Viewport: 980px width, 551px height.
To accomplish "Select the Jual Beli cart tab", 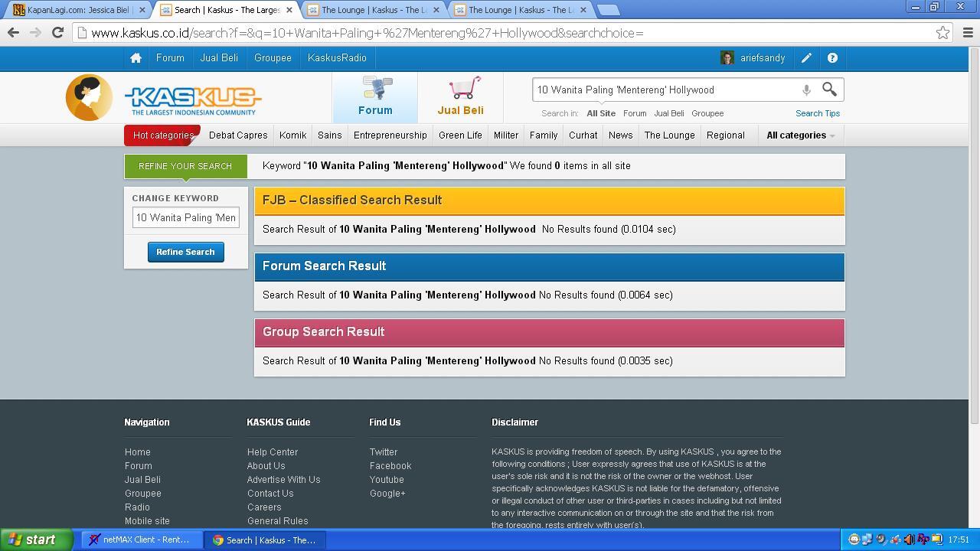I will click(460, 97).
